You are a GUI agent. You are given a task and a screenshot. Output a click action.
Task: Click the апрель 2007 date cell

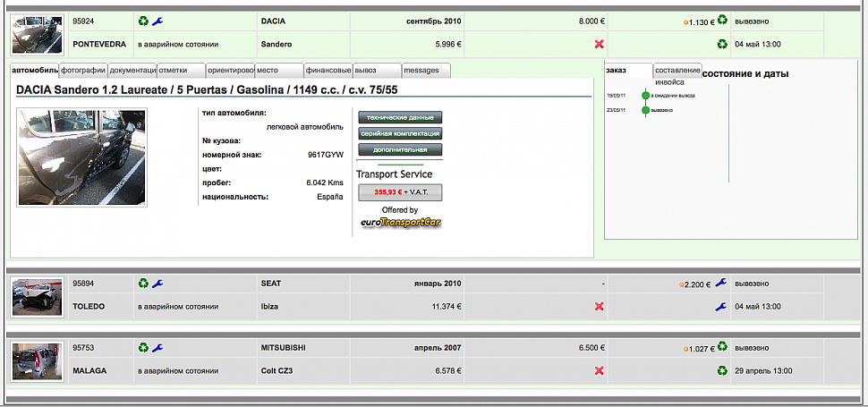click(407, 348)
